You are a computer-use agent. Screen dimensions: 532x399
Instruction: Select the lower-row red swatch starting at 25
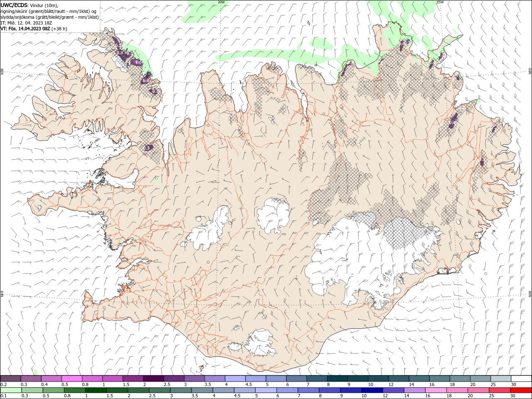click(x=499, y=390)
